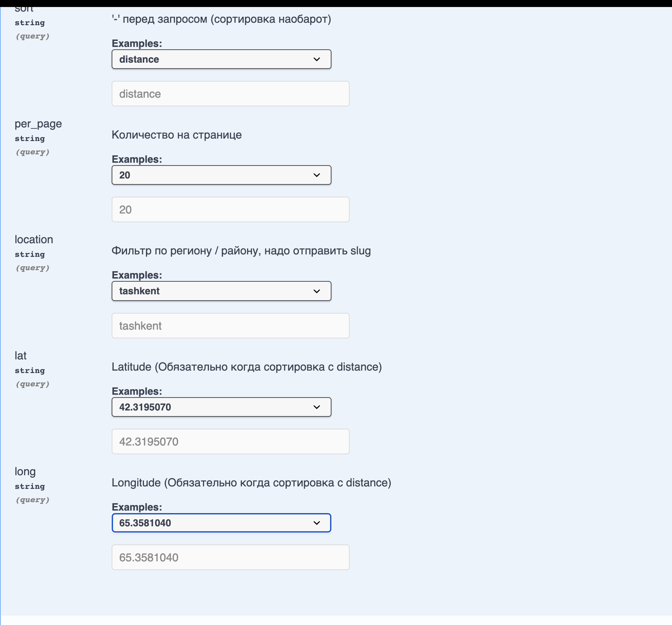Click the chevron arrow of the distance dropdown
The height and width of the screenshot is (625, 672).
(x=317, y=59)
